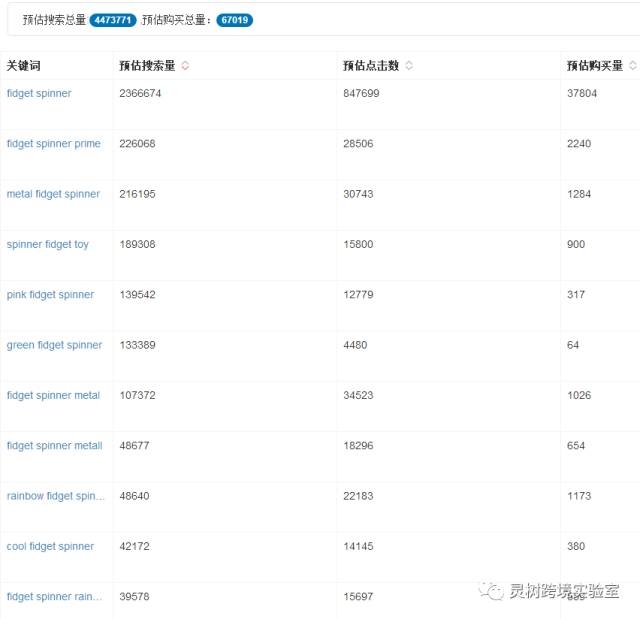640x619 pixels.
Task: Select click count value 28506
Action: tap(358, 144)
